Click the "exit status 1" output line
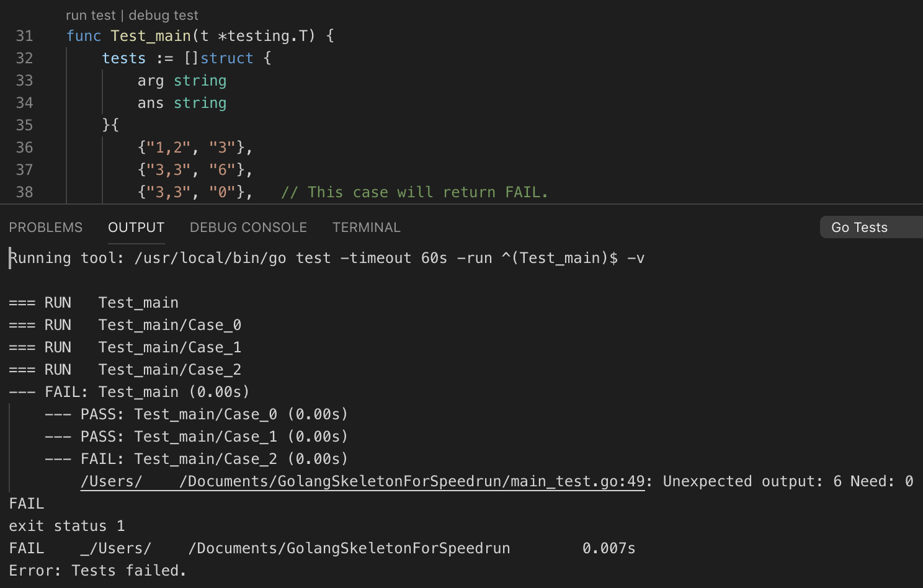Image resolution: width=923 pixels, height=588 pixels. [67, 526]
